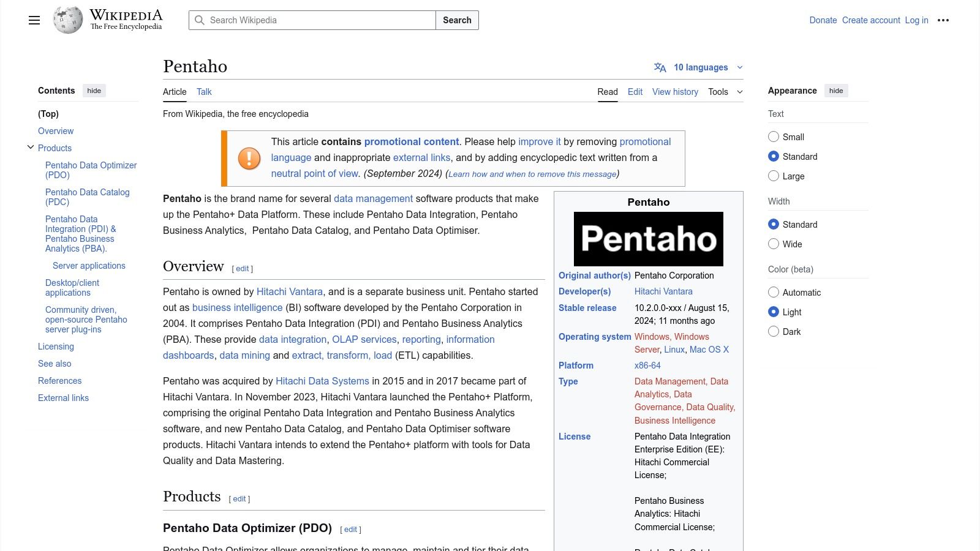The image size is (980, 551).
Task: Hide the Appearance panel
Action: pos(836,91)
